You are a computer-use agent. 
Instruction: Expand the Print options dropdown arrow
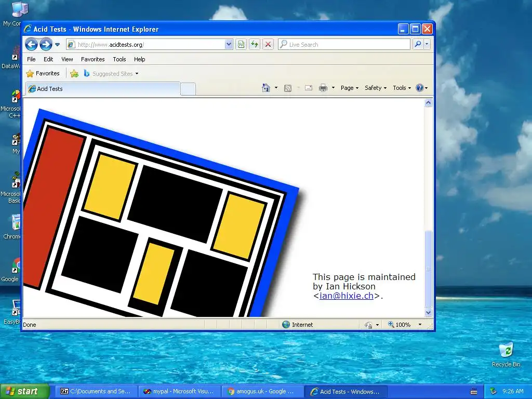[333, 88]
